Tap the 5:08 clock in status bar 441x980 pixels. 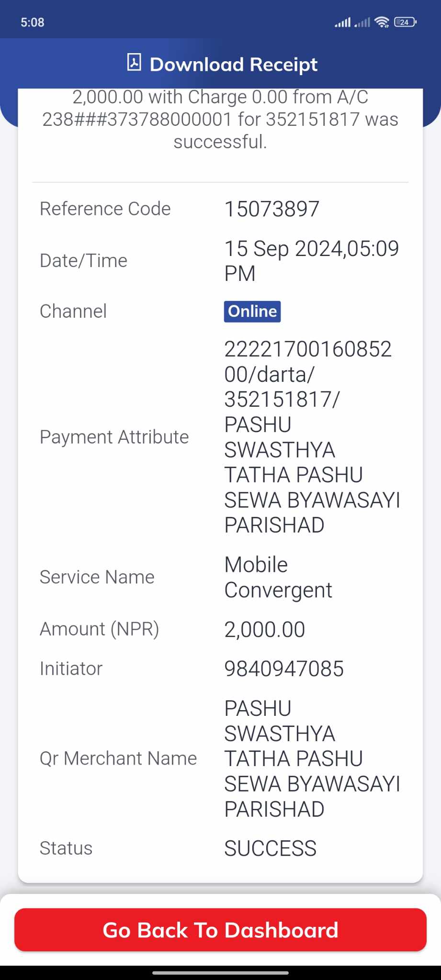pyautogui.click(x=33, y=22)
